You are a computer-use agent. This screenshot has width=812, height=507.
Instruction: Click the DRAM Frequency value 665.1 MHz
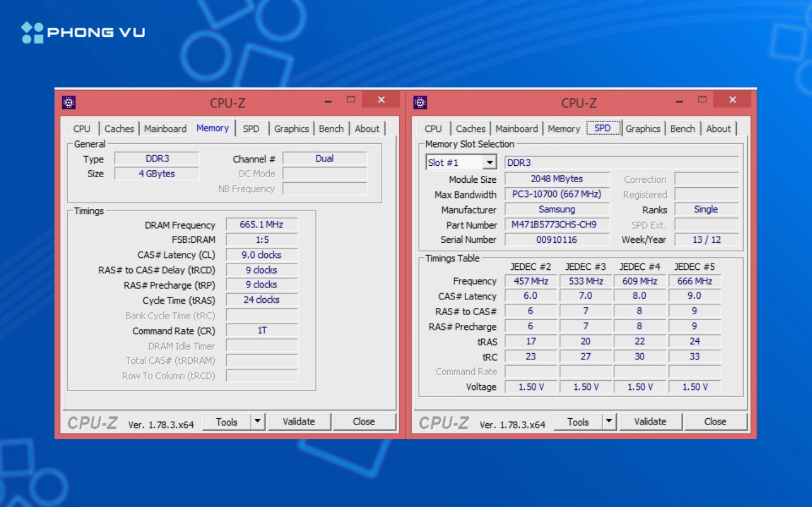coord(262,225)
